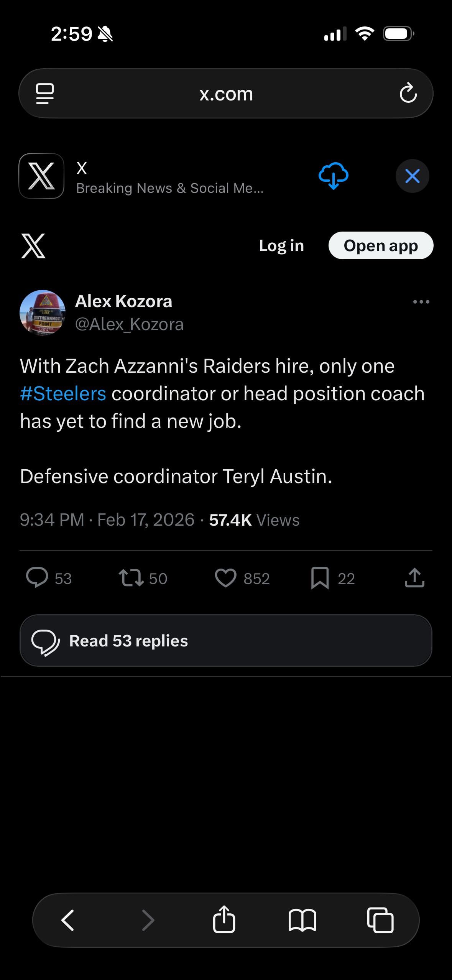The image size is (452, 980).
Task: Click the Log in link
Action: (x=281, y=246)
